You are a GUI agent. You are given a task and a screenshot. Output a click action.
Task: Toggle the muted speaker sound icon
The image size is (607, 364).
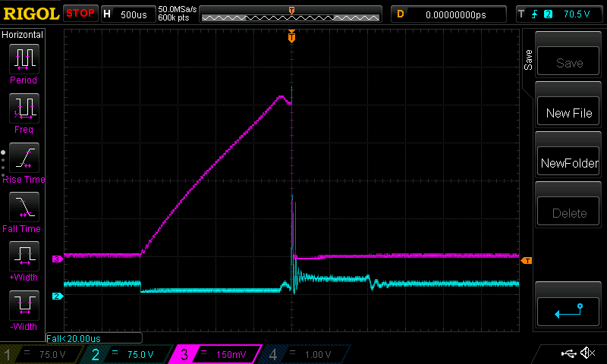tap(587, 353)
